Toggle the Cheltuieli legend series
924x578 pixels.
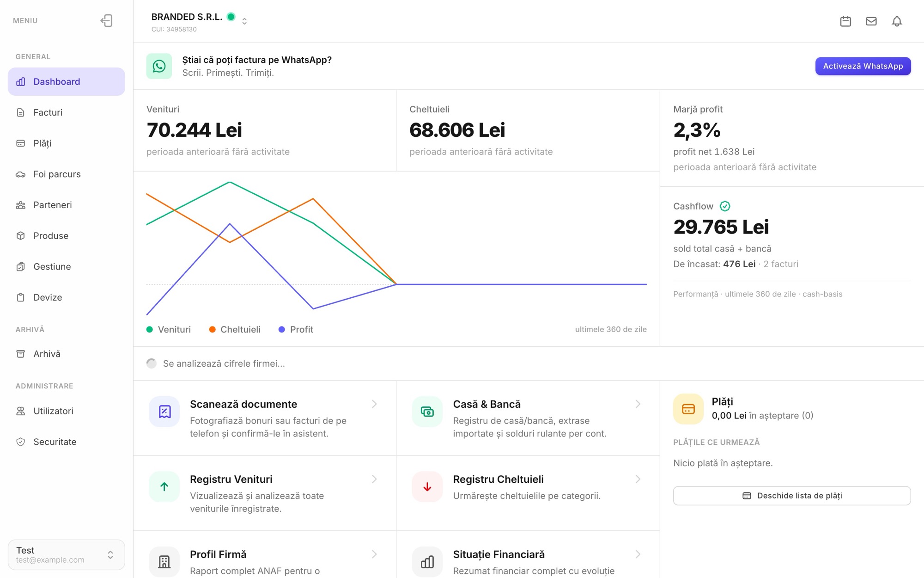click(235, 330)
